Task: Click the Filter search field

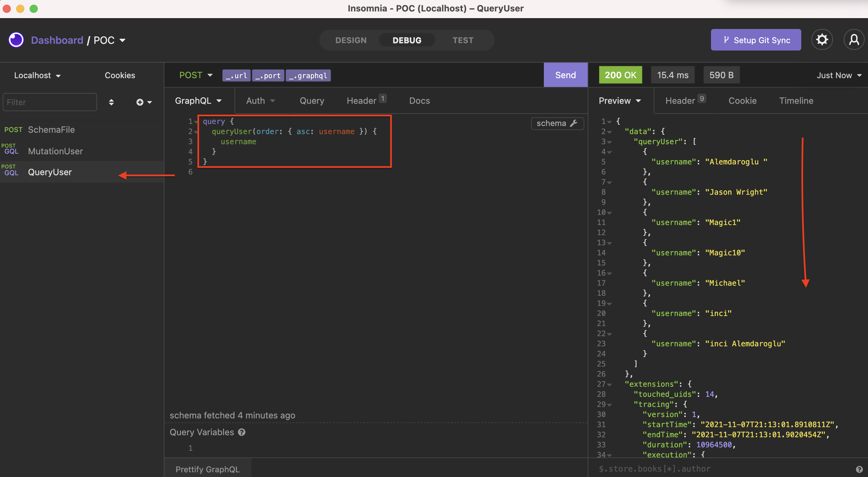Action: (50, 102)
